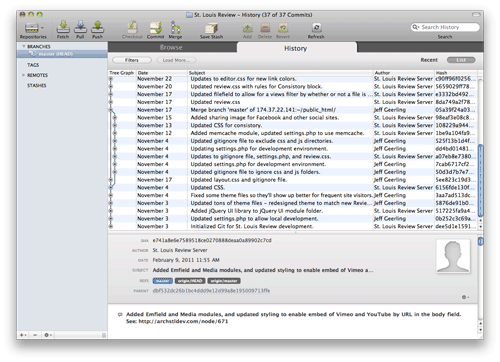Click the http://archstldev.com/node/671 text
The height and width of the screenshot is (362, 500).
[183, 322]
